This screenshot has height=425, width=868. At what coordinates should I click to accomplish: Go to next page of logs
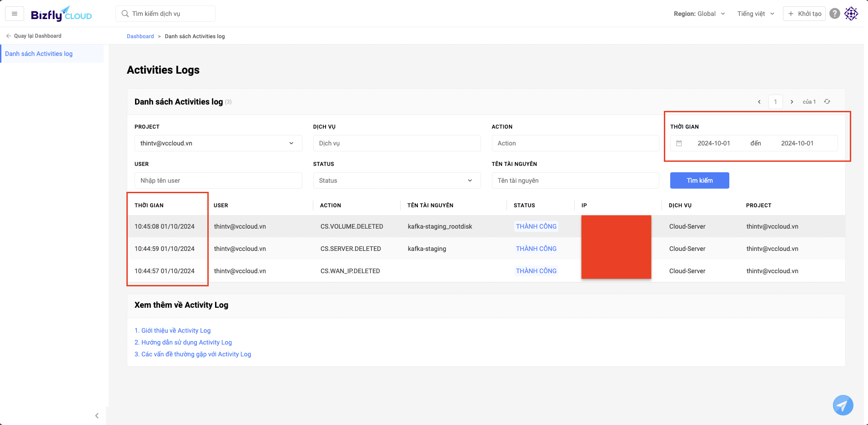(792, 102)
